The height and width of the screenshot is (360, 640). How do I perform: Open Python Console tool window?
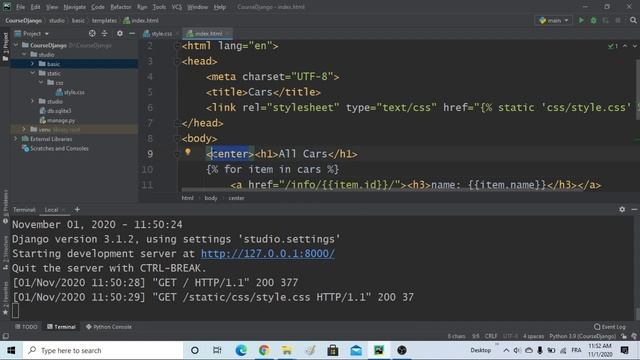click(109, 327)
